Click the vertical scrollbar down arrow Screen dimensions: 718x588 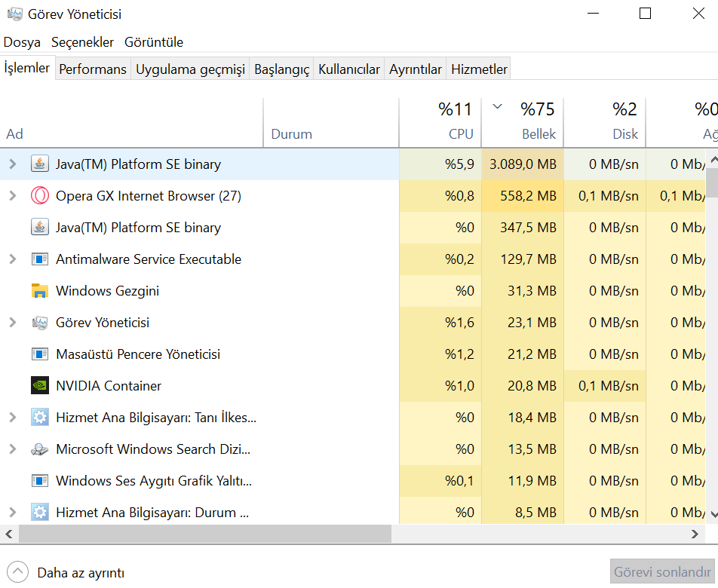(713, 514)
